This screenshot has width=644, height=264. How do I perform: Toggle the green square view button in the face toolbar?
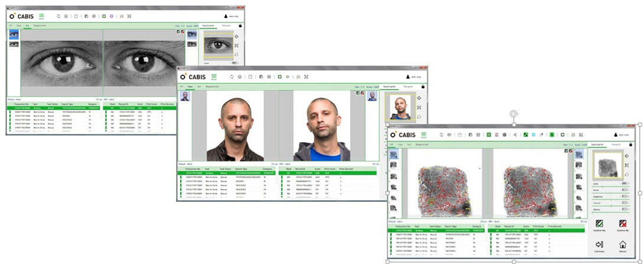[278, 76]
